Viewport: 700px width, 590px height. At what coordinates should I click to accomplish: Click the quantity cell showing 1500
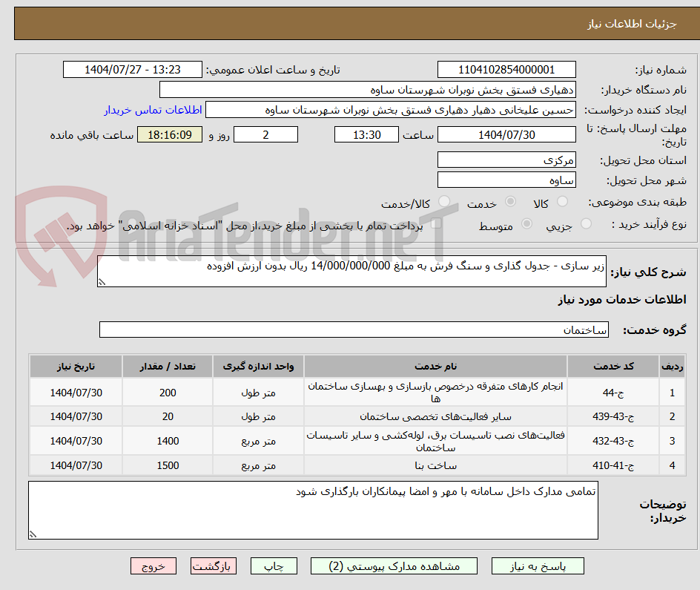167,465
